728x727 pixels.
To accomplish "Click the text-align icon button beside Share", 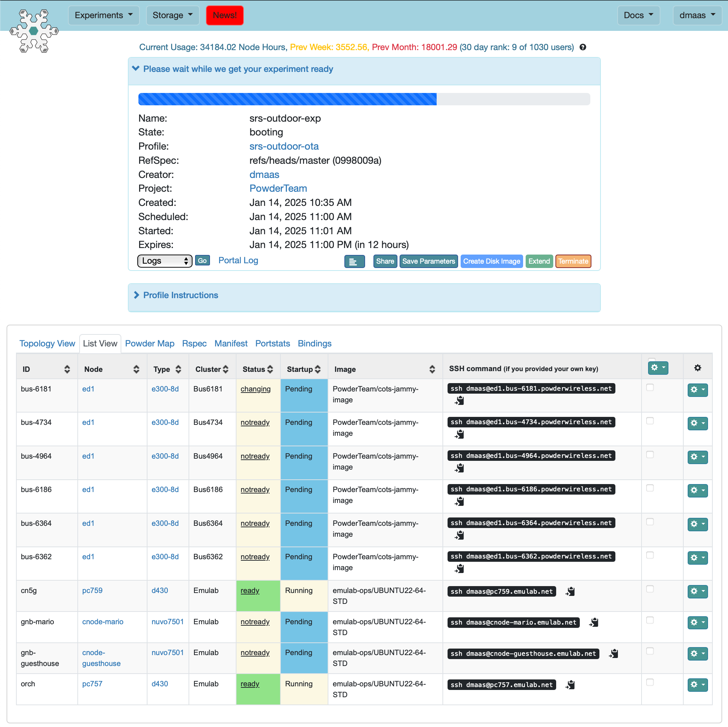I will [354, 261].
